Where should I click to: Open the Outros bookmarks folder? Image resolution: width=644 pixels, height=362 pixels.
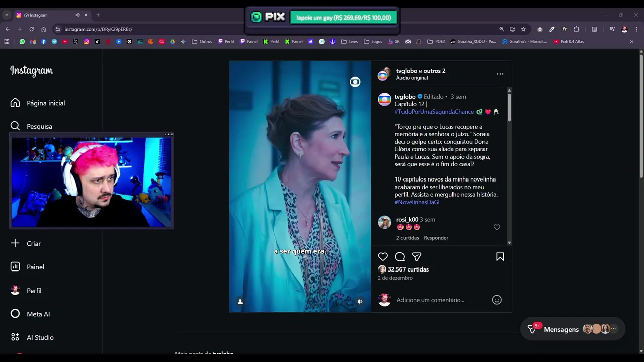coord(202,42)
